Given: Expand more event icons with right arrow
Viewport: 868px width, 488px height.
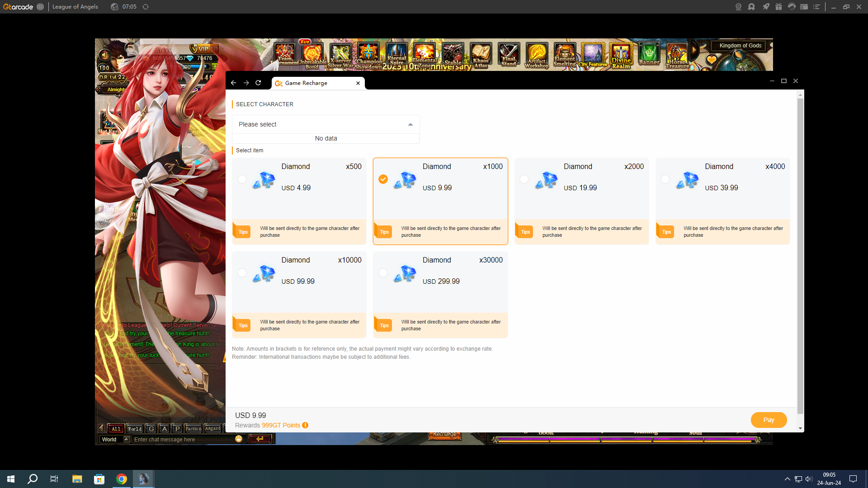Looking at the screenshot, I should tap(695, 50).
